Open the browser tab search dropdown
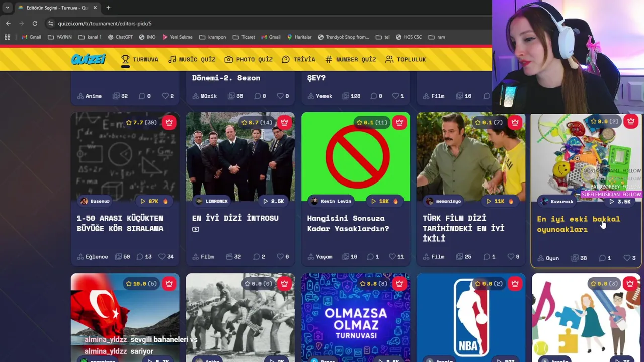The width and height of the screenshot is (644, 362). coord(7,8)
